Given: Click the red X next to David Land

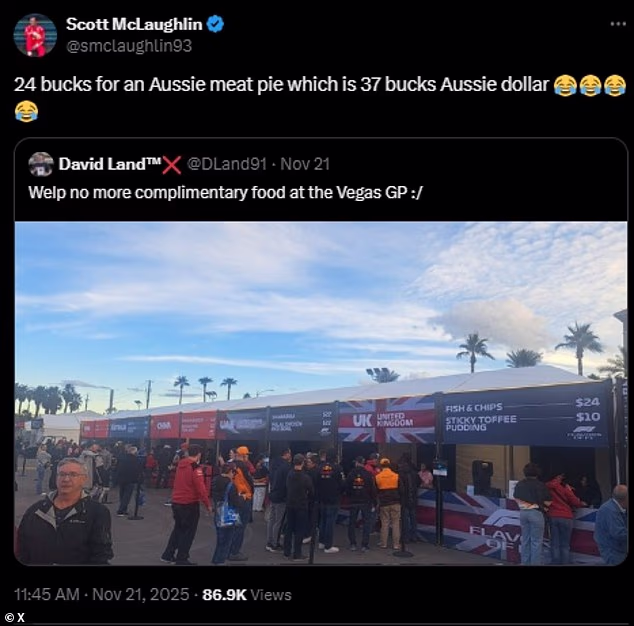Looking at the screenshot, I should tap(171, 165).
